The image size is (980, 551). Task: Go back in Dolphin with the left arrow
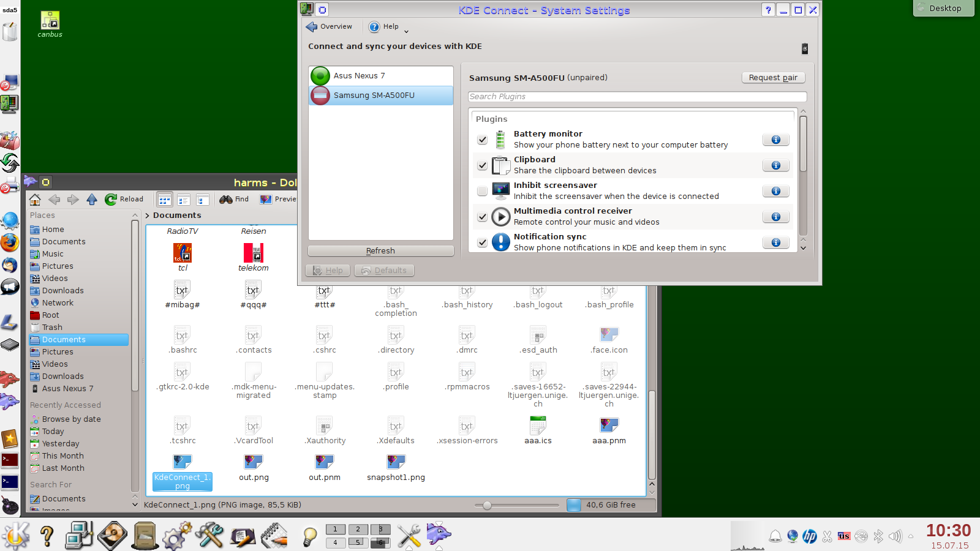tap(55, 200)
